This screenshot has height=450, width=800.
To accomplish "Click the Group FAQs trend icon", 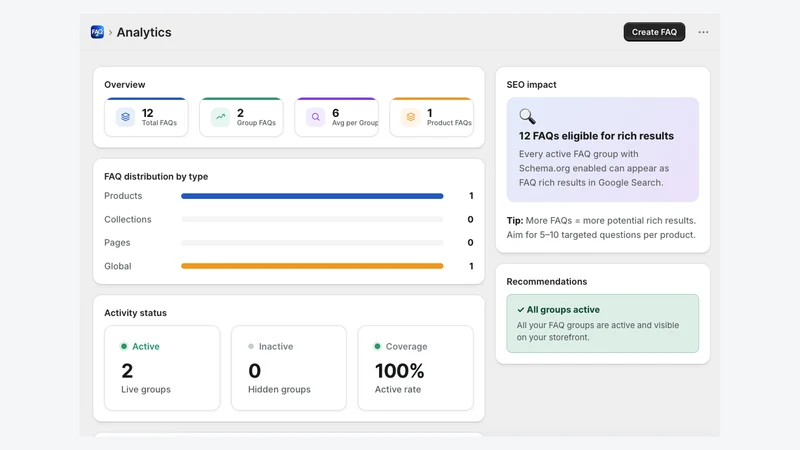I will click(x=220, y=117).
